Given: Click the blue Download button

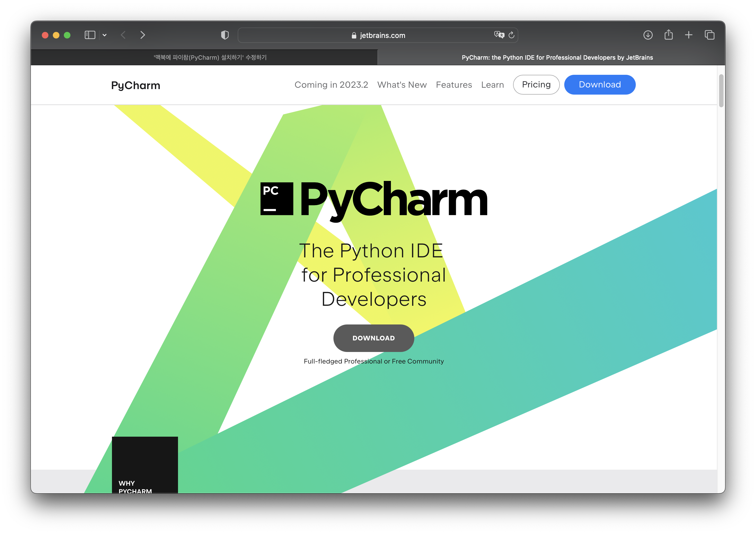Looking at the screenshot, I should click(x=599, y=85).
